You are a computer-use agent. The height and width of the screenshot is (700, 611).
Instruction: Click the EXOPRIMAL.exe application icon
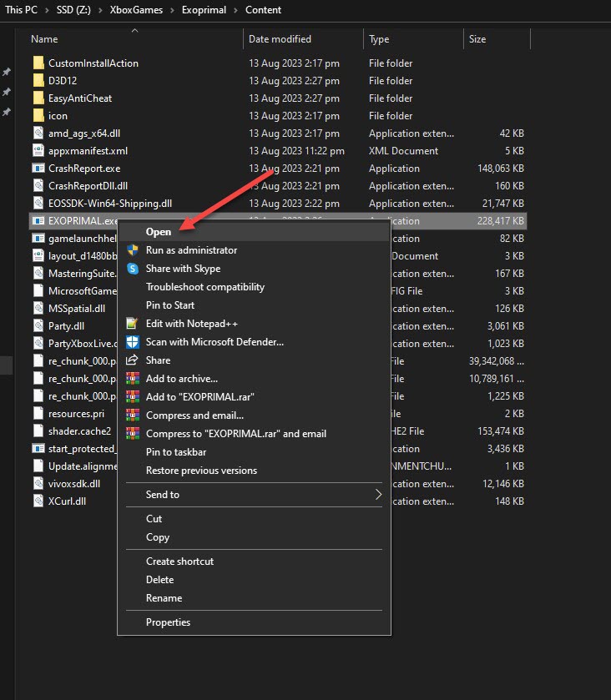39,220
